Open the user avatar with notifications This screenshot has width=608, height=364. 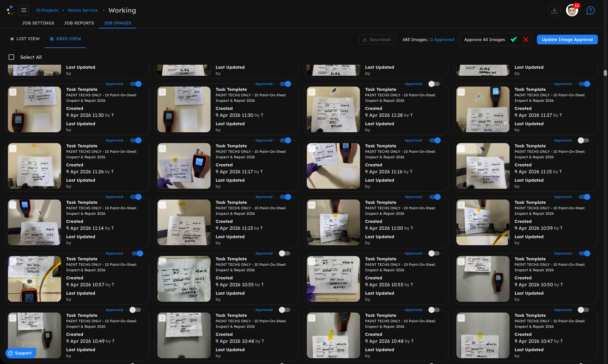pos(572,10)
